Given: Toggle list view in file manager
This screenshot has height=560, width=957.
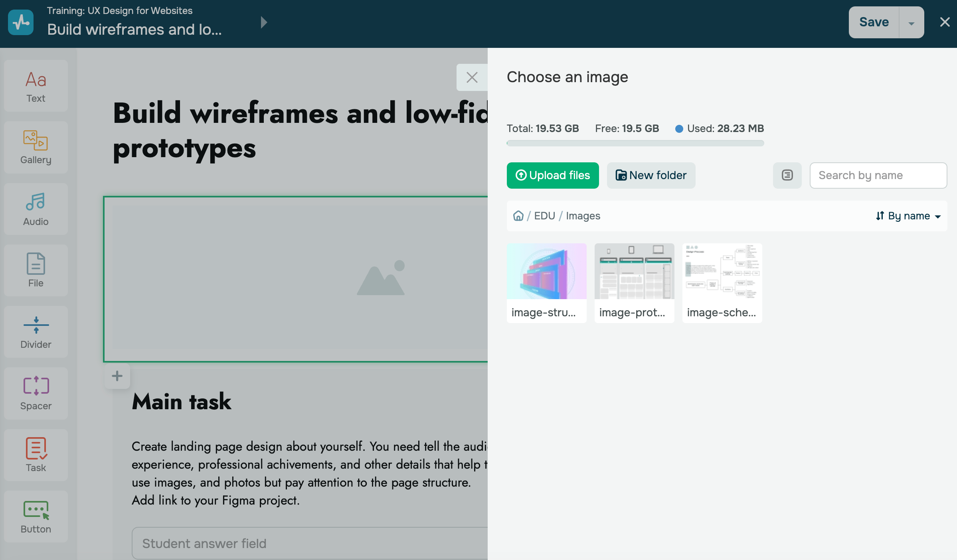Looking at the screenshot, I should point(787,175).
